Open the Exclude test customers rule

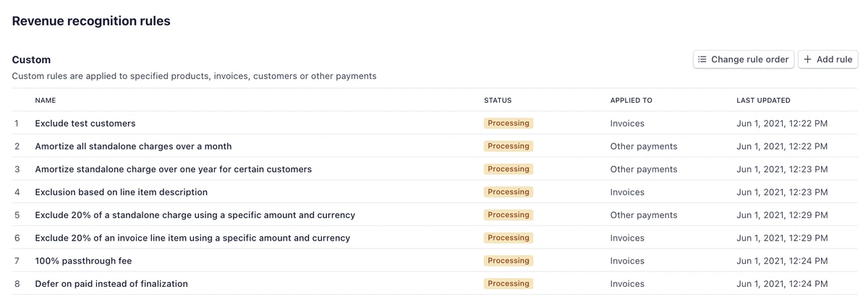85,123
